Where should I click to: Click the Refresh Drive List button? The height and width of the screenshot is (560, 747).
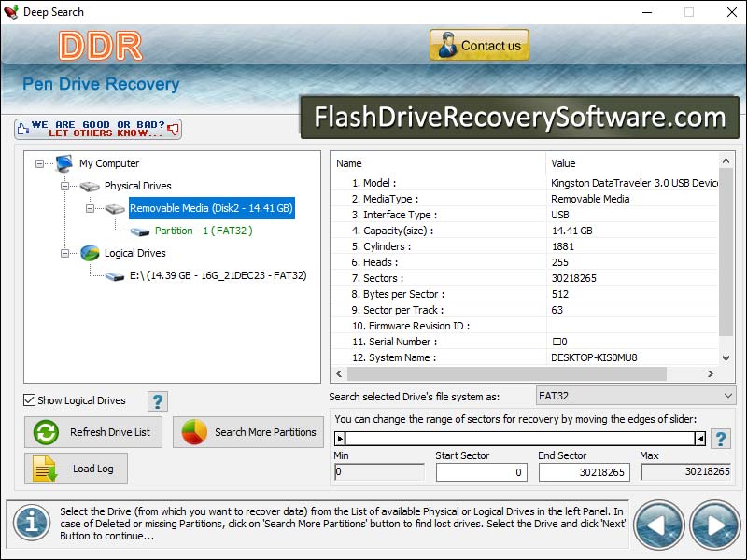tap(93, 432)
